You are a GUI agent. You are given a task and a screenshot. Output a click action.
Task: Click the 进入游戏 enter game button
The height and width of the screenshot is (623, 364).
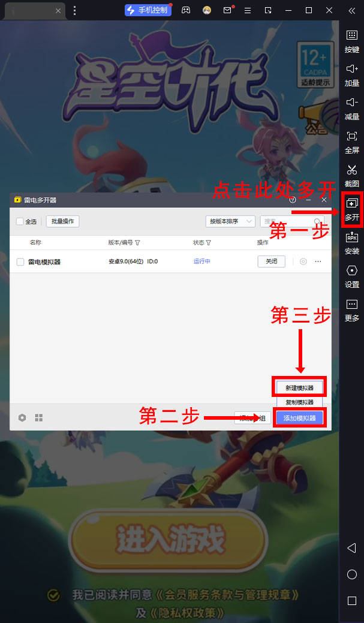click(x=169, y=540)
